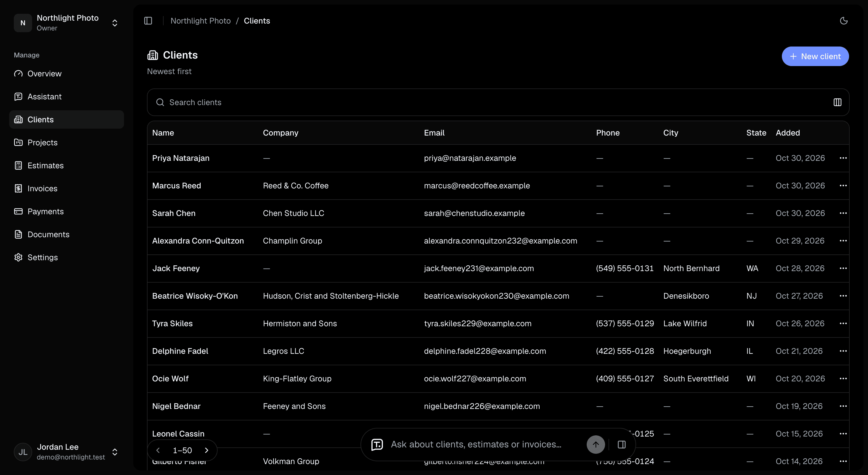868x475 pixels.
Task: Open Invoices in sidebar
Action: [x=67, y=188]
